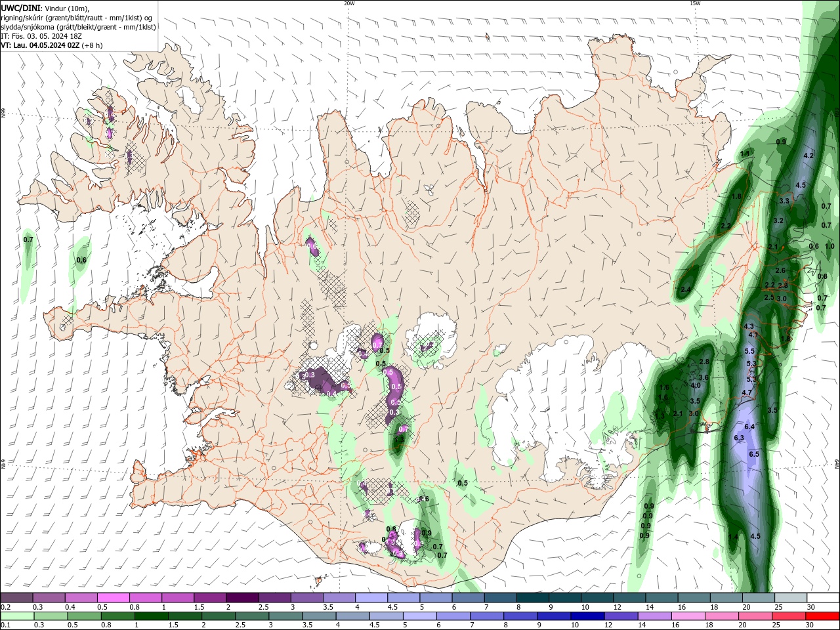The height and width of the screenshot is (630, 840).
Task: Click the 3.3 precipitation value
Action: pyautogui.click(x=784, y=201)
